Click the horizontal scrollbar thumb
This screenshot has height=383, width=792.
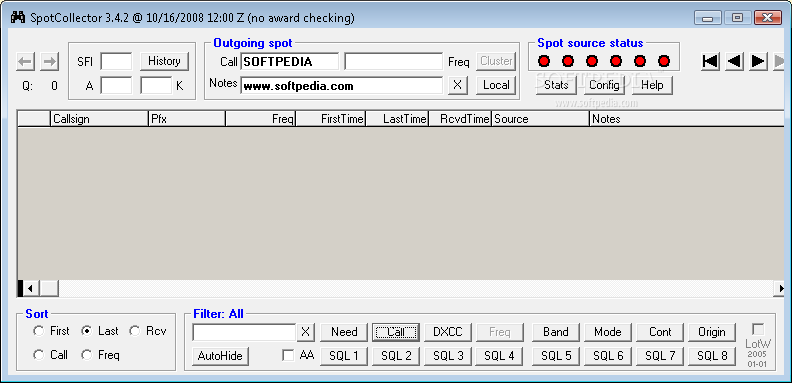coord(50,289)
